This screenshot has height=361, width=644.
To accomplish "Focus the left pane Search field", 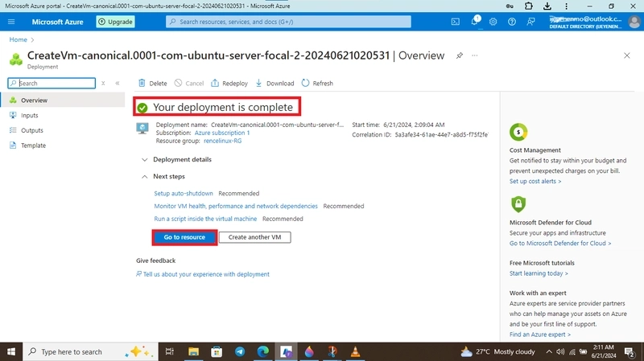I will click(x=52, y=84).
